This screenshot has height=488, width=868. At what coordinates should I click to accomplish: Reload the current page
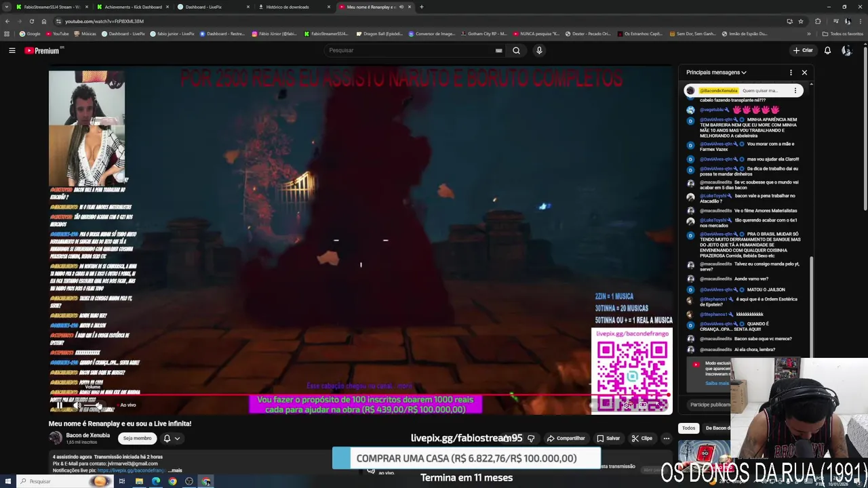(x=31, y=21)
